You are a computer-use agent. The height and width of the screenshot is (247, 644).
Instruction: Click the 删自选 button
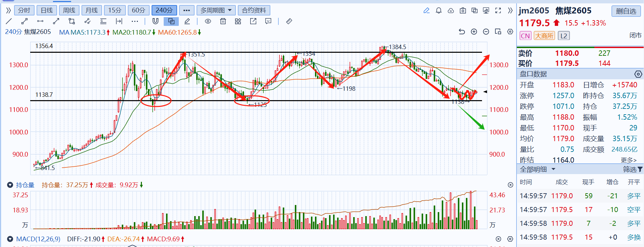[x=626, y=11]
